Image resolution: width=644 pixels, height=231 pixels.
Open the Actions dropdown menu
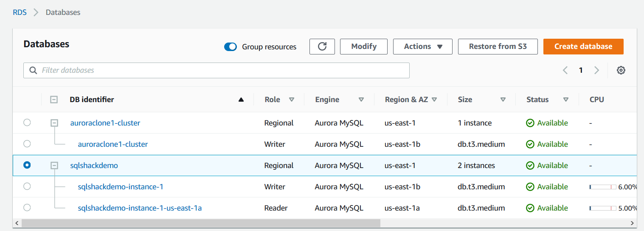[x=423, y=46]
